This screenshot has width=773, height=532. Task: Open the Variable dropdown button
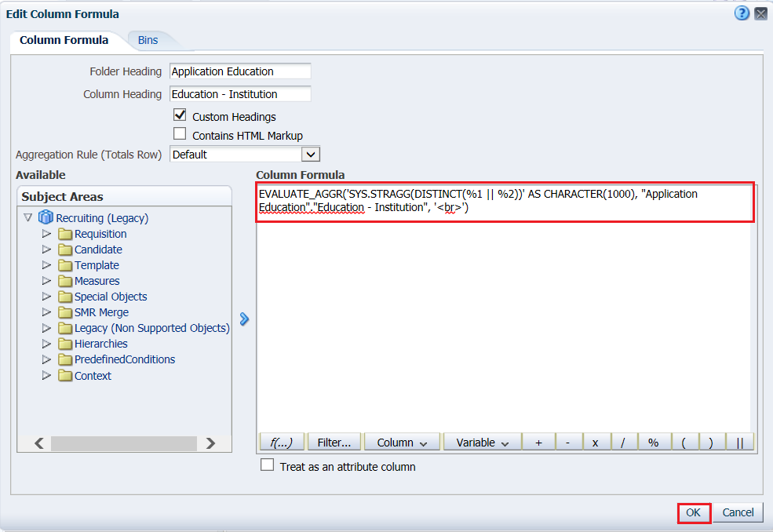pyautogui.click(x=482, y=443)
